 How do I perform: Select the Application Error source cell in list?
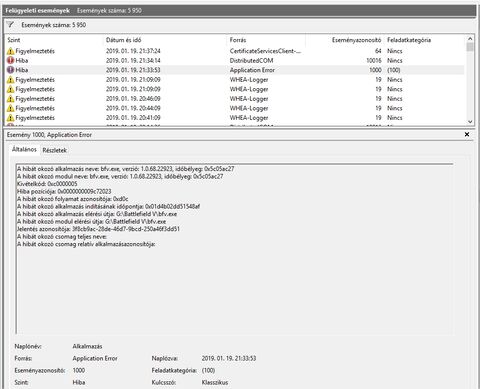(x=252, y=70)
